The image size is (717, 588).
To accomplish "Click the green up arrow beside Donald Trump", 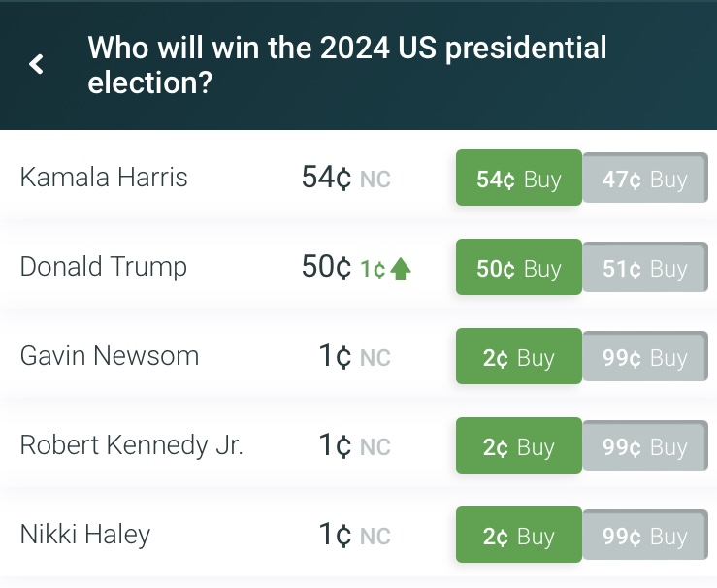I will (400, 270).
